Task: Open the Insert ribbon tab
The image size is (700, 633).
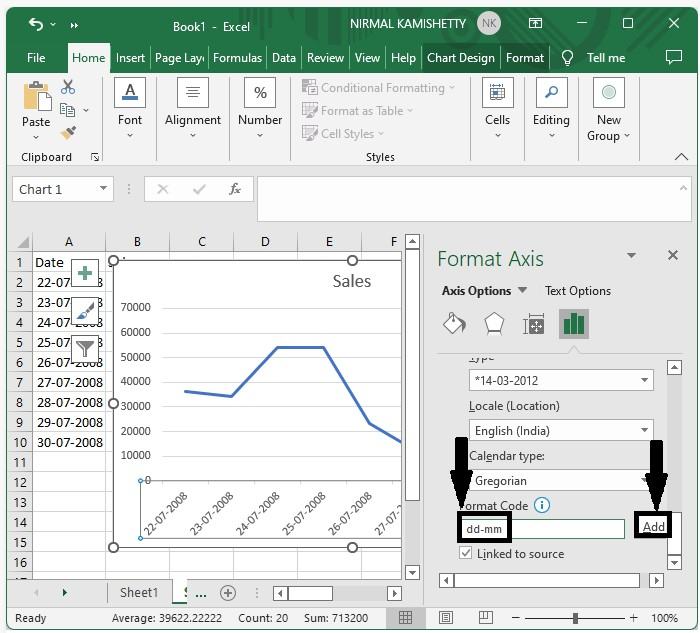Action: click(130, 58)
